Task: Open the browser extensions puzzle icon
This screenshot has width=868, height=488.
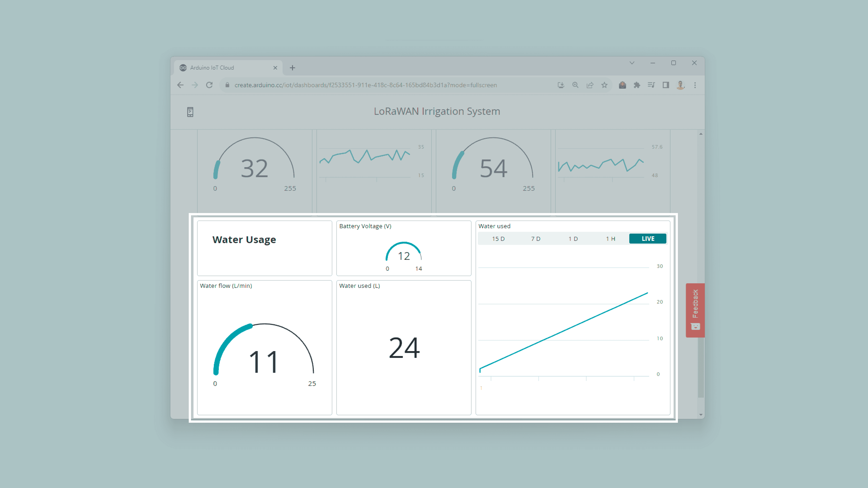Action: point(637,85)
